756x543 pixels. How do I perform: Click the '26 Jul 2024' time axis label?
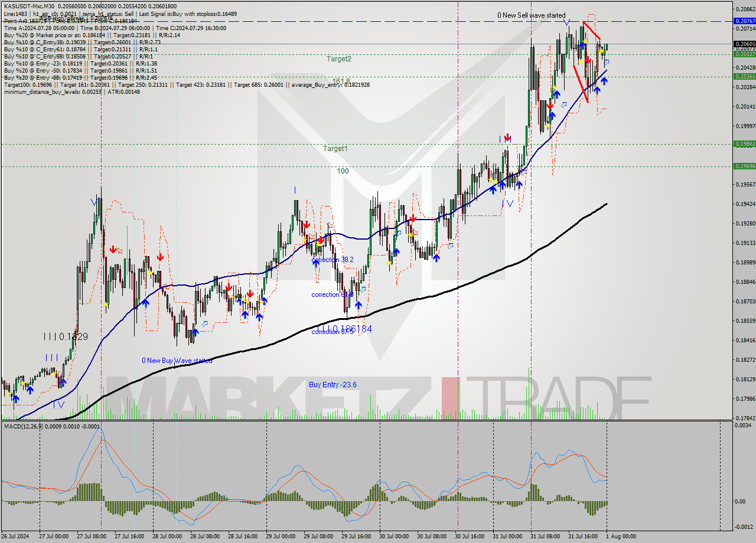pyautogui.click(x=17, y=537)
